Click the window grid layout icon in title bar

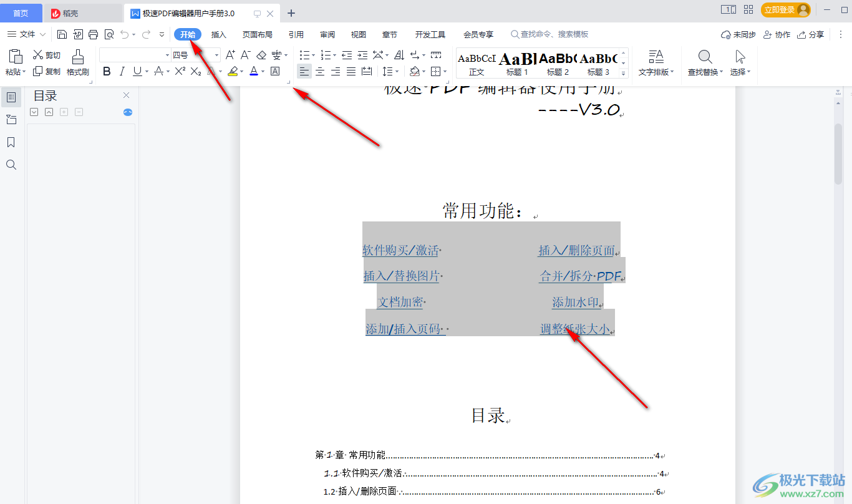click(748, 10)
